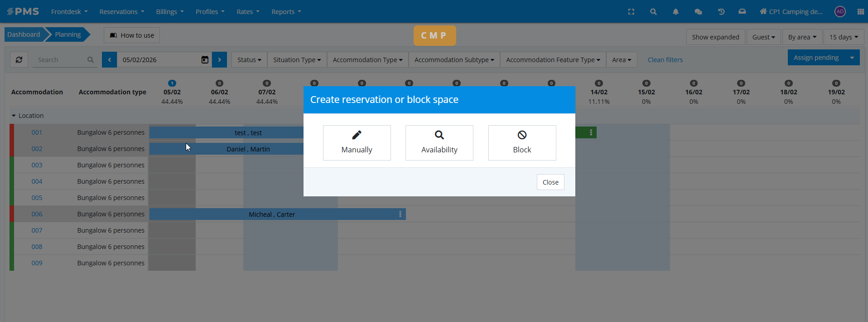The height and width of the screenshot is (322, 868).
Task: Open the chat messages icon
Action: [x=698, y=12]
